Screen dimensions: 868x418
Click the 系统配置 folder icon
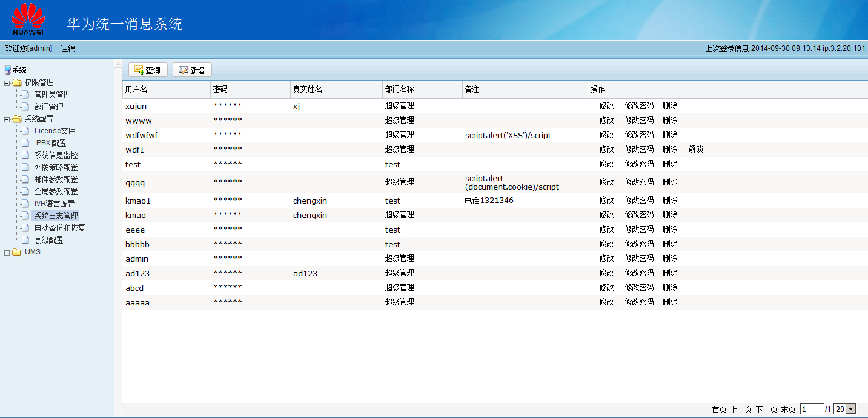pyautogui.click(x=17, y=119)
